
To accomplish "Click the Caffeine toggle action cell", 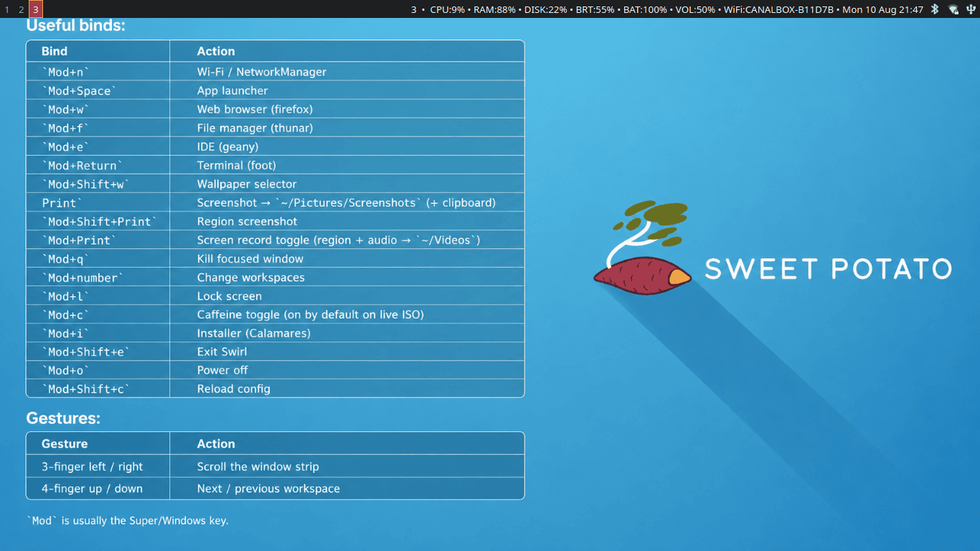I will (347, 314).
